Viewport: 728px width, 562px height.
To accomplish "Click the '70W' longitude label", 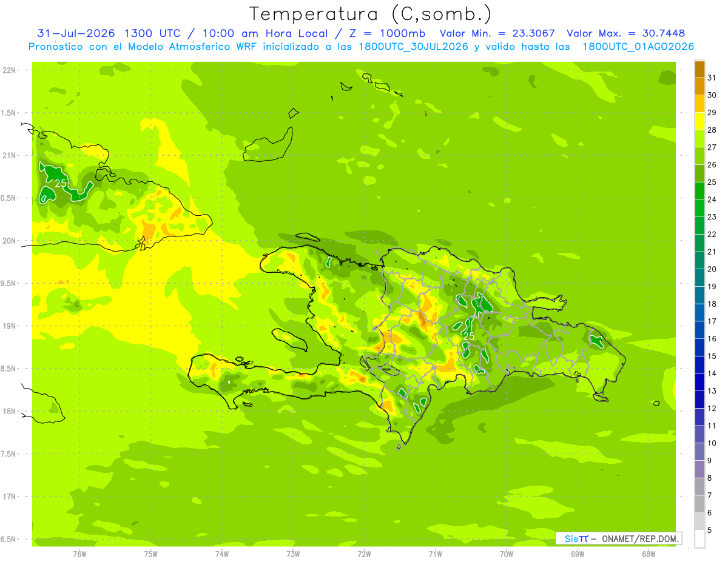I will [x=507, y=554].
